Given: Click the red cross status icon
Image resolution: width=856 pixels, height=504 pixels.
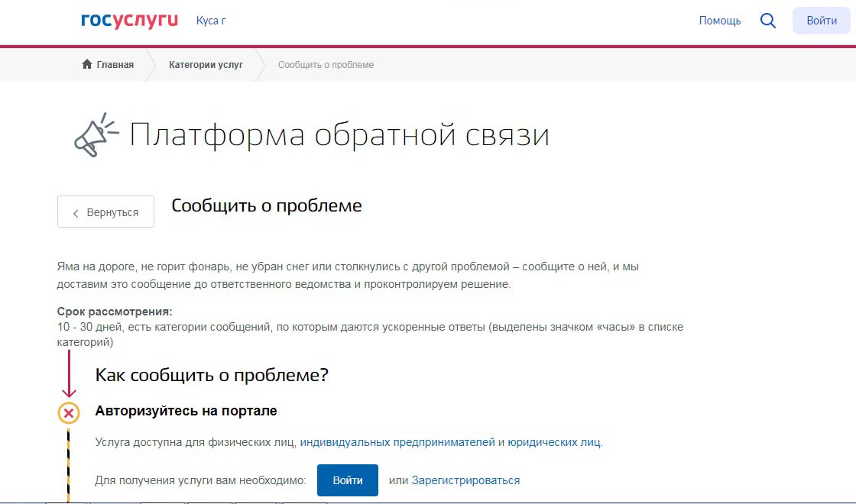Looking at the screenshot, I should (69, 413).
